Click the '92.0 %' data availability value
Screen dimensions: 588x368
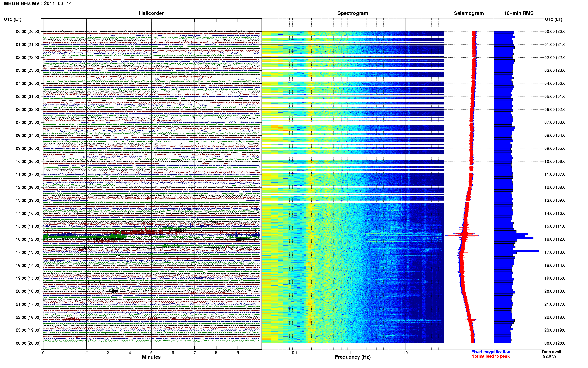coord(549,356)
